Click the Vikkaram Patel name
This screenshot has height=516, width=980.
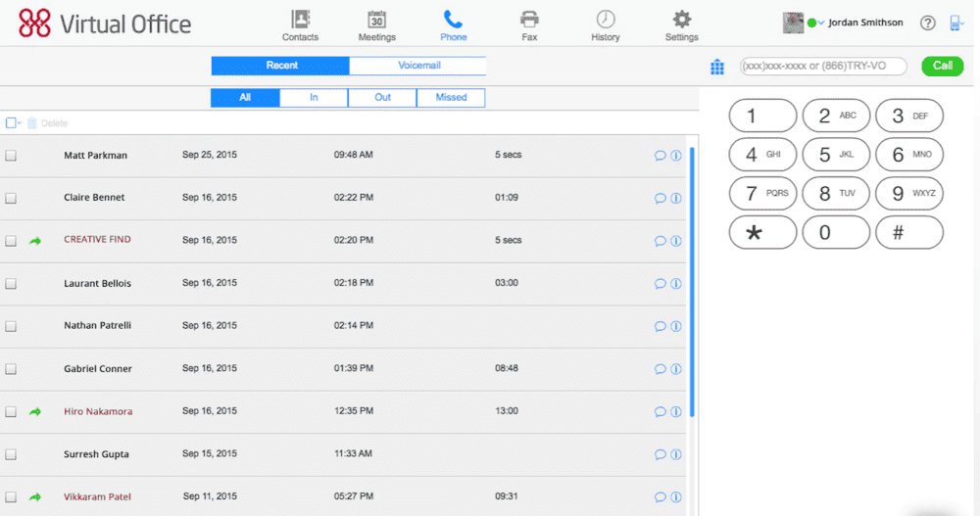[x=97, y=497]
